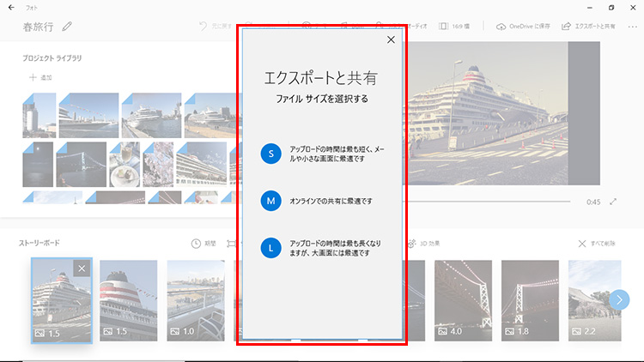Click OneDrive に保存 cloud button
The image size is (644, 362).
523,27
